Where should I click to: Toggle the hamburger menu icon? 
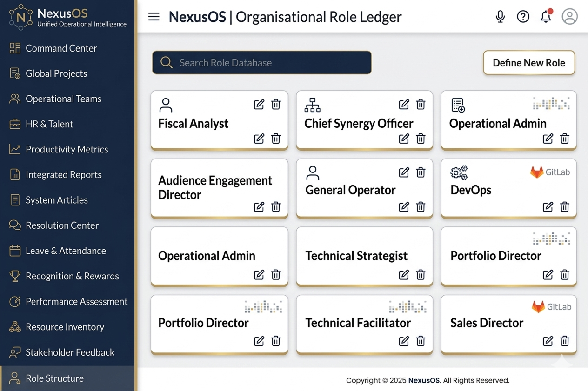coord(154,17)
